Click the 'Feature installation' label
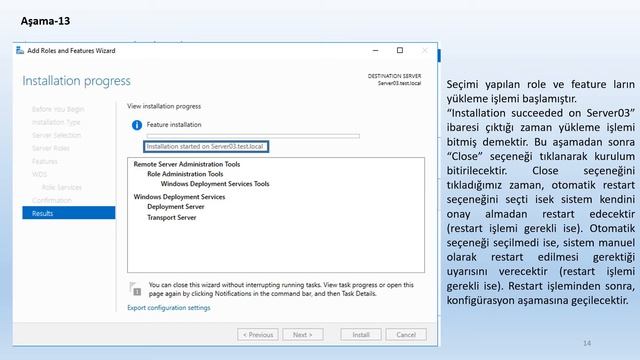This screenshot has width=640, height=360. [x=174, y=124]
